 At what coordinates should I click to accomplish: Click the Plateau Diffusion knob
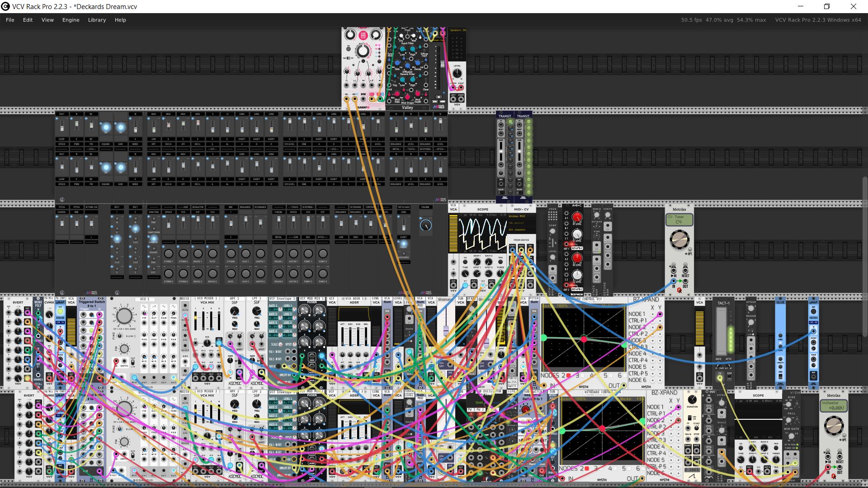point(407,66)
